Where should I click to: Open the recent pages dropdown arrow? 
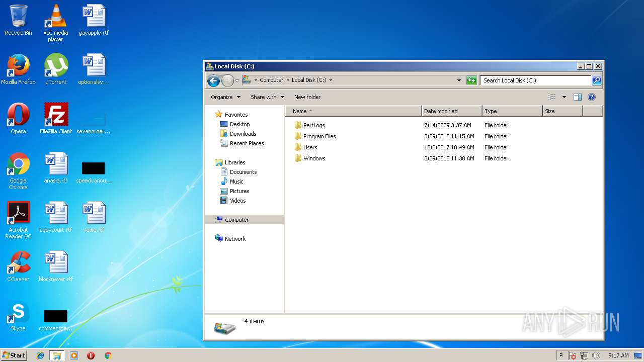click(237, 80)
